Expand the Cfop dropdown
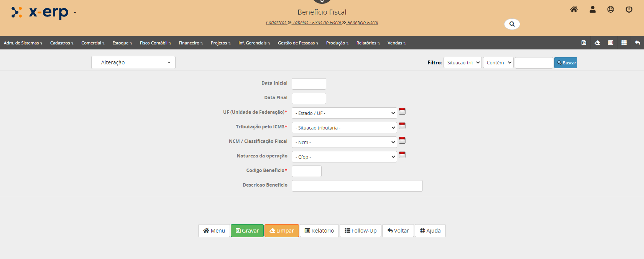Screen dimensions: 644x259 (x=344, y=157)
